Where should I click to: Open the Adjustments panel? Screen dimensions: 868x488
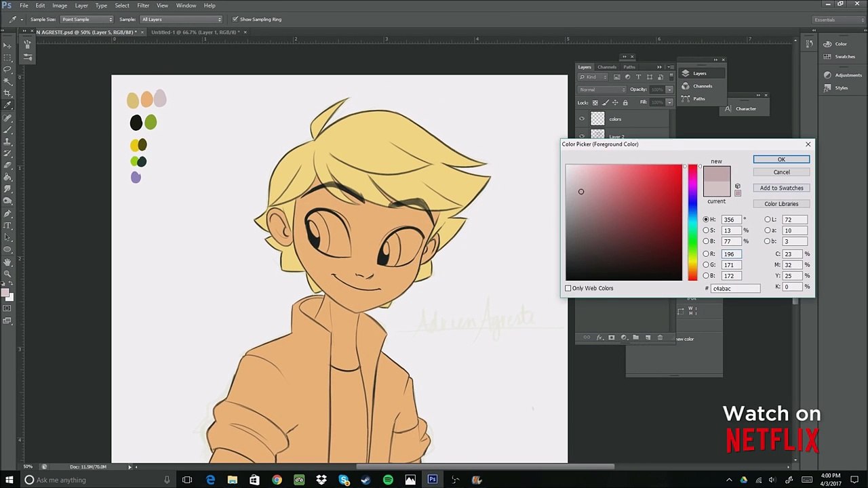click(x=844, y=75)
